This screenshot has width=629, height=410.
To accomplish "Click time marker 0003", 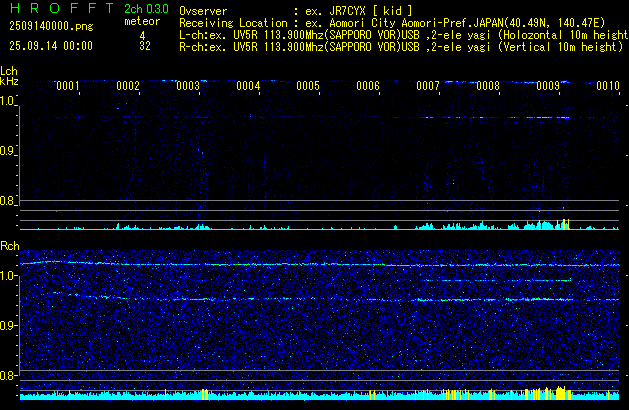I will (188, 86).
